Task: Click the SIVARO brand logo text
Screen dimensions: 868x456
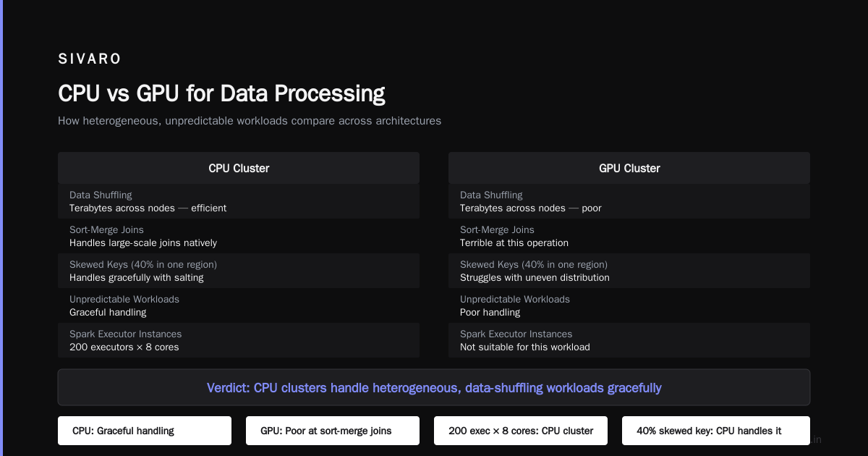Action: [x=90, y=59]
